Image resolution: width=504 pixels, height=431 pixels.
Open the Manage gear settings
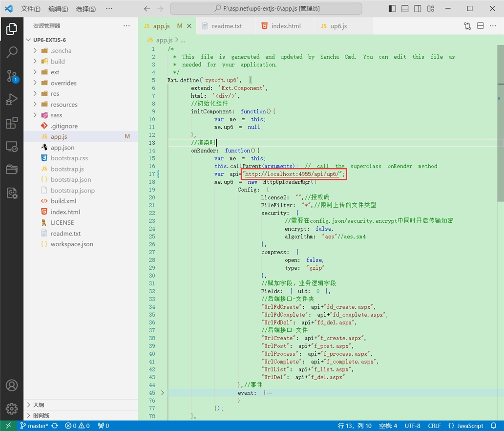12,409
